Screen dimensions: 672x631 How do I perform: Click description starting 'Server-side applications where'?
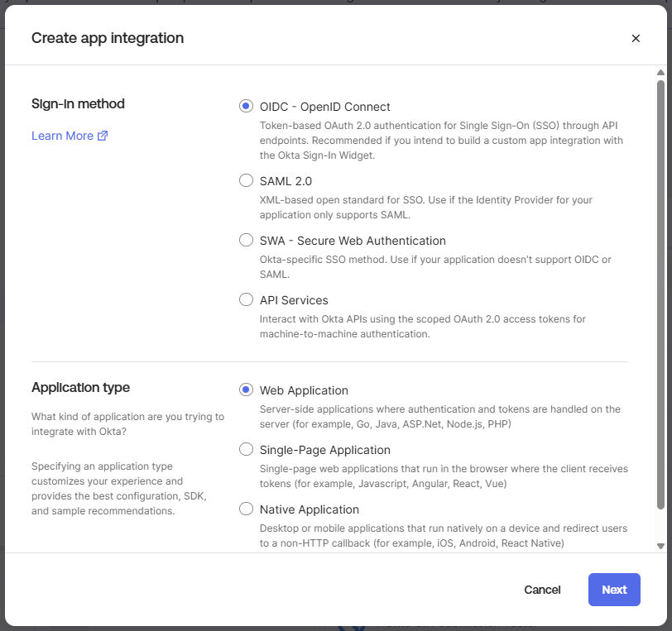click(x=440, y=416)
